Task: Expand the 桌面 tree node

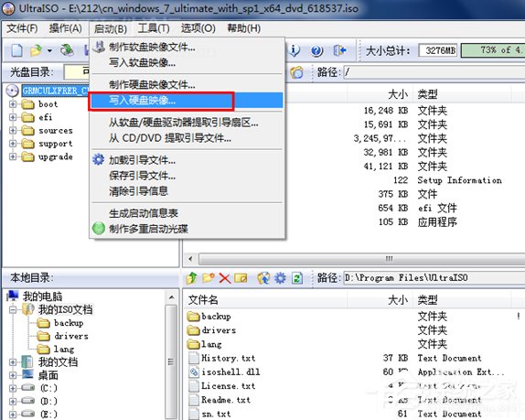Action: (x=13, y=375)
